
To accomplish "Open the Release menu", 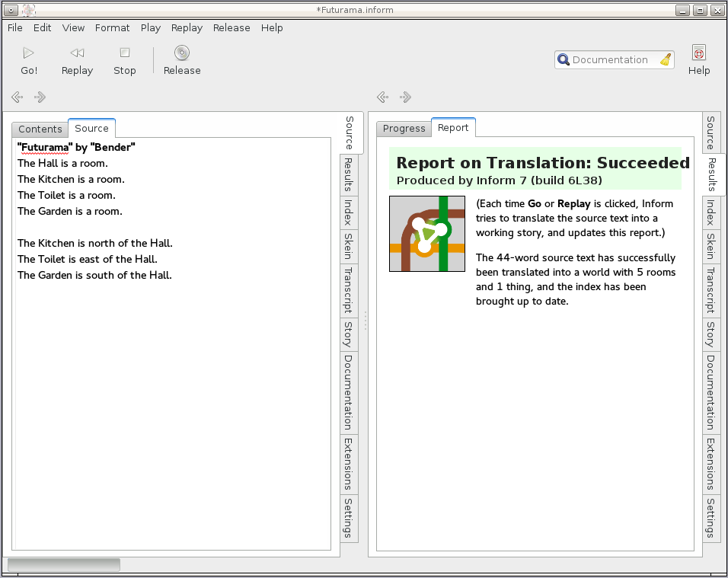I will [231, 27].
